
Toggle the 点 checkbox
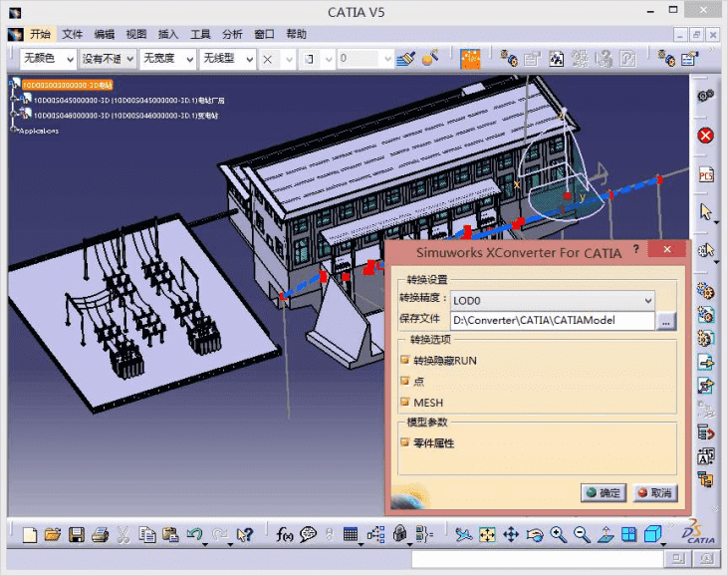click(405, 381)
